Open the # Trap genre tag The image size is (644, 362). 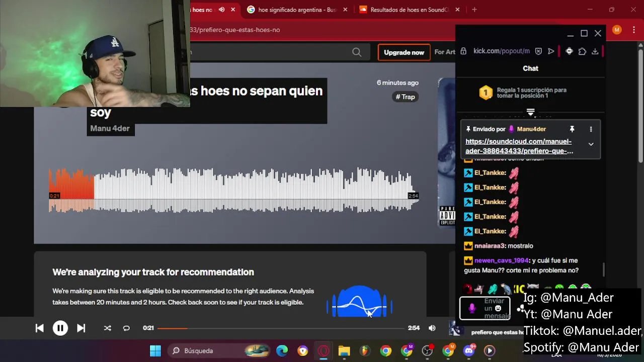coord(405,97)
